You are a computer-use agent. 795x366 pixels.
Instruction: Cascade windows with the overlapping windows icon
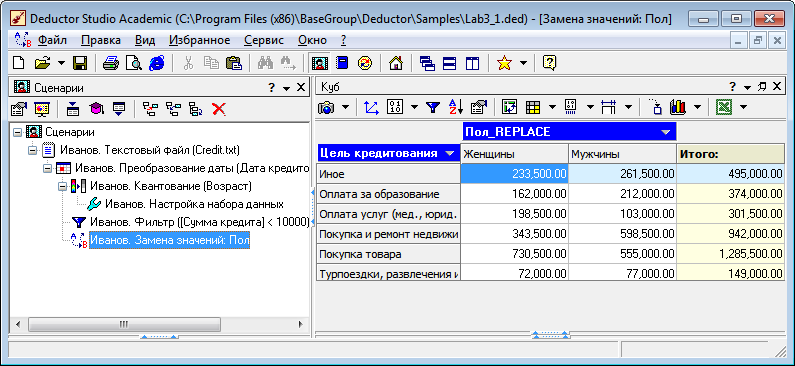coord(427,63)
